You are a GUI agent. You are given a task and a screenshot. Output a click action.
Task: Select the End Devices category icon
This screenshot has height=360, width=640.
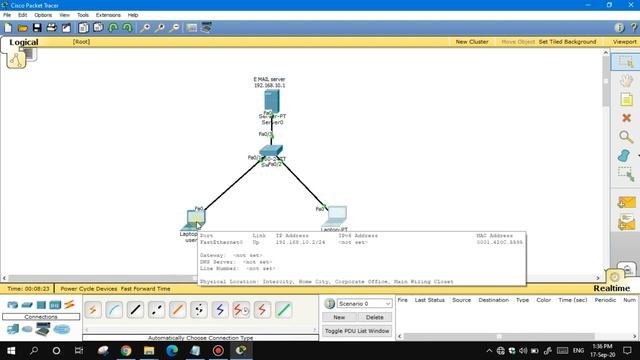pos(13,329)
